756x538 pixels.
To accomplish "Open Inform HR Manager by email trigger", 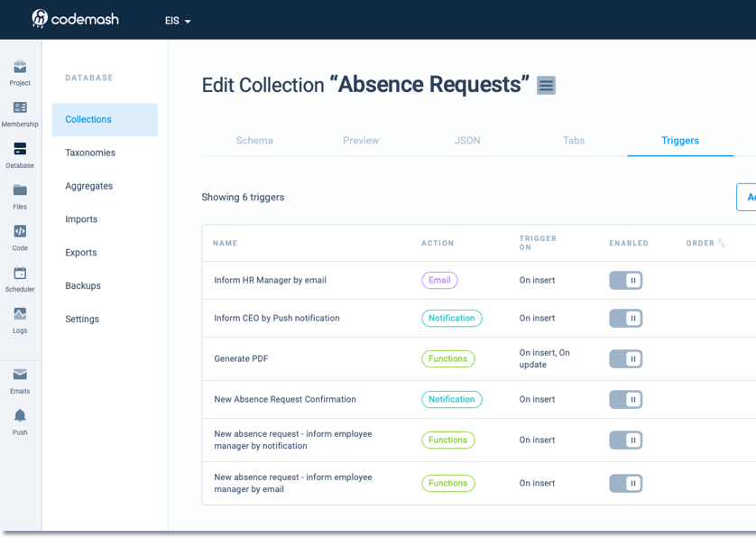I will [270, 280].
